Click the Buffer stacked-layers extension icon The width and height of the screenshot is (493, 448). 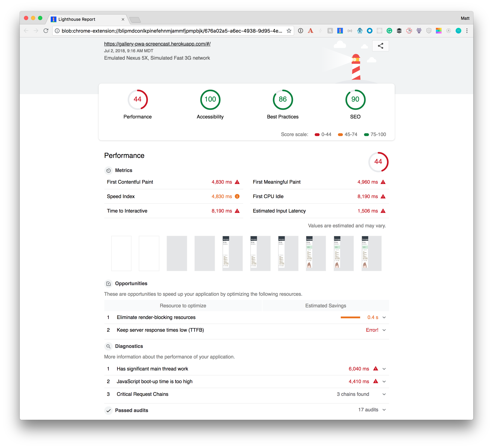pos(399,31)
